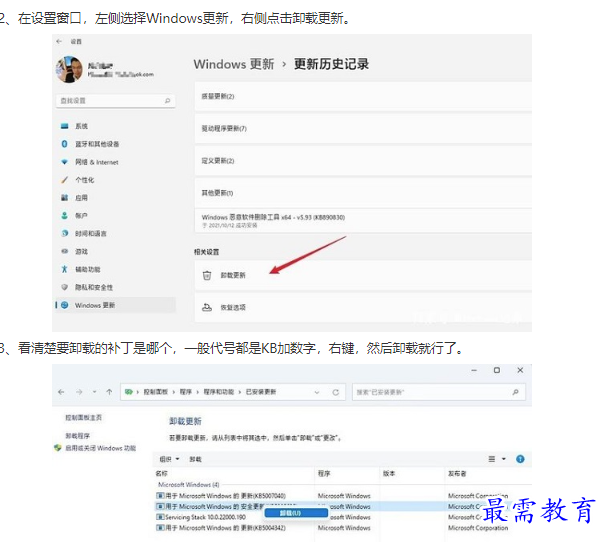Click the globe clock icon for 时间和语言
The image size is (604, 542).
point(64,233)
